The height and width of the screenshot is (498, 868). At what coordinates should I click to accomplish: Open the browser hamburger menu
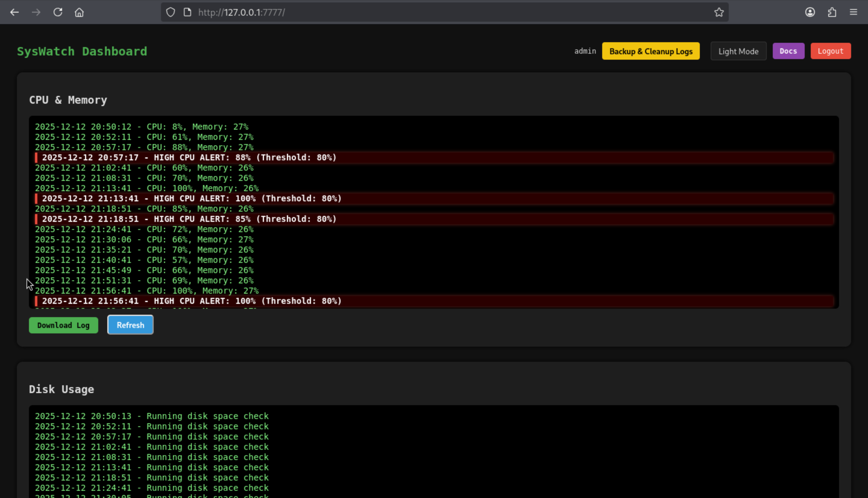point(853,12)
